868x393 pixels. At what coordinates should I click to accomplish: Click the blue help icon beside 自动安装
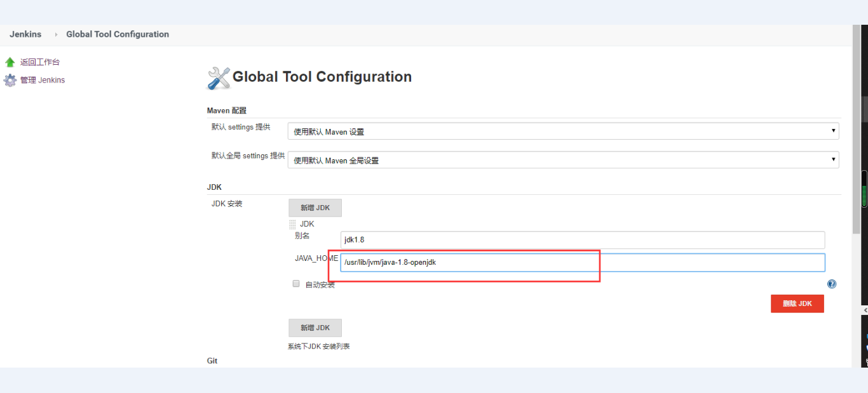[x=832, y=284]
